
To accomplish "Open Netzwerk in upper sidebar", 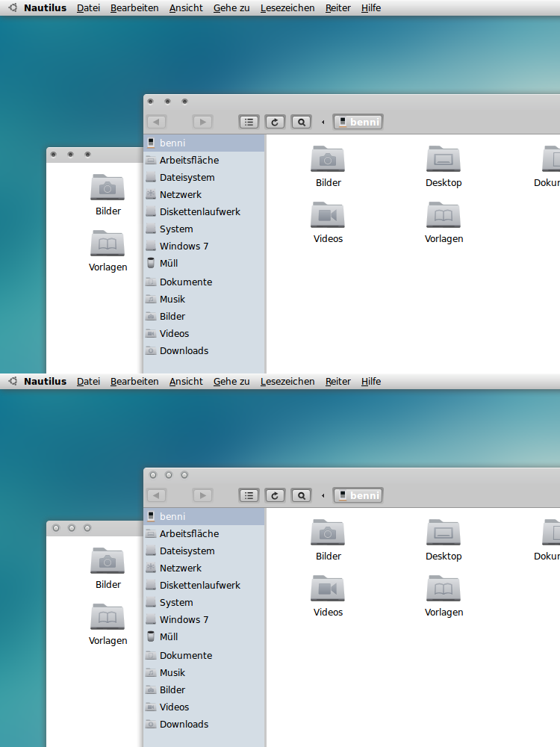I will click(x=204, y=194).
